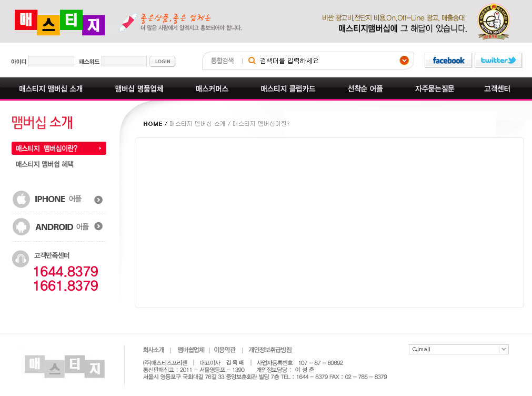Click the 좋은상품, 좋은 업체는 slogan banner
532x396 pixels.
tap(176, 17)
